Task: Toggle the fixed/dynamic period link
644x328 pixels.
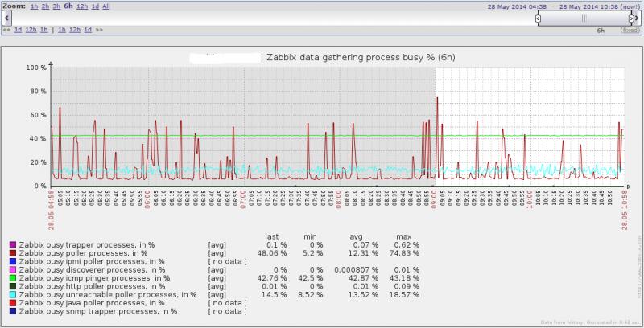Action: (630, 31)
